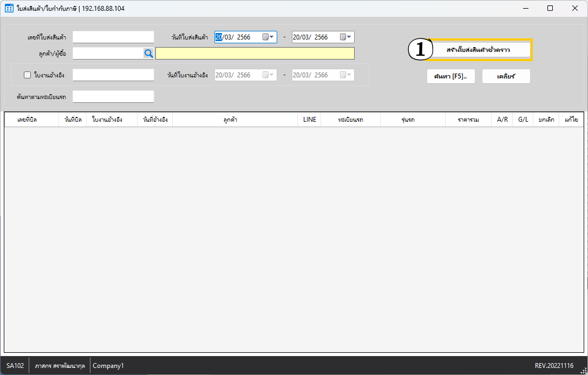Click the application icon in the title bar
The height and width of the screenshot is (375, 588).
[9, 8]
